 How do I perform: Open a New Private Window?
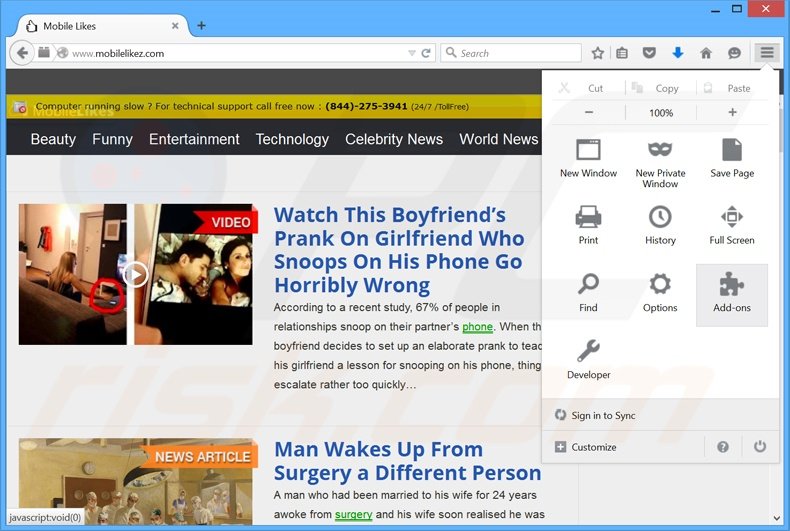click(660, 163)
